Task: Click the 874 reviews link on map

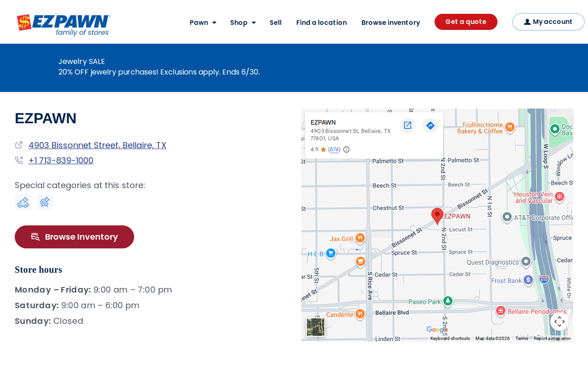Action: click(x=334, y=149)
